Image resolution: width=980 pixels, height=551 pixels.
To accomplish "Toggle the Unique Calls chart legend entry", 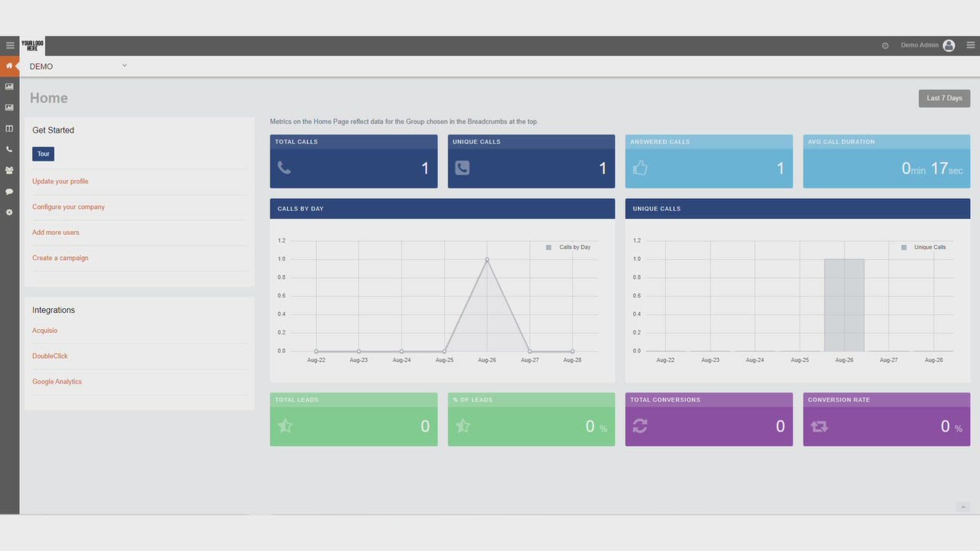I will tap(923, 247).
